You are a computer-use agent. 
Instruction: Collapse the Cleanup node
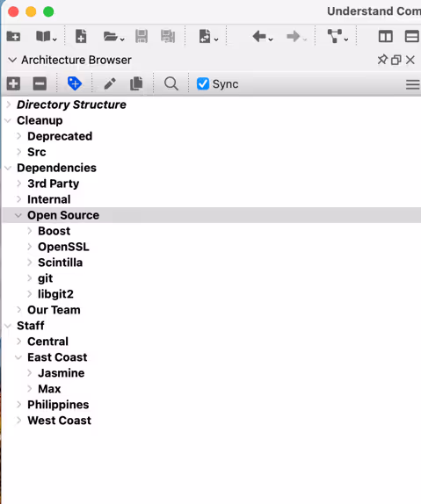pyautogui.click(x=8, y=120)
